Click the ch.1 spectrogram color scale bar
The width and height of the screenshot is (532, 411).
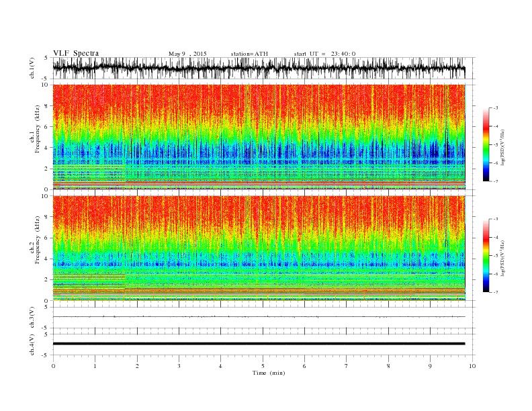coord(486,144)
